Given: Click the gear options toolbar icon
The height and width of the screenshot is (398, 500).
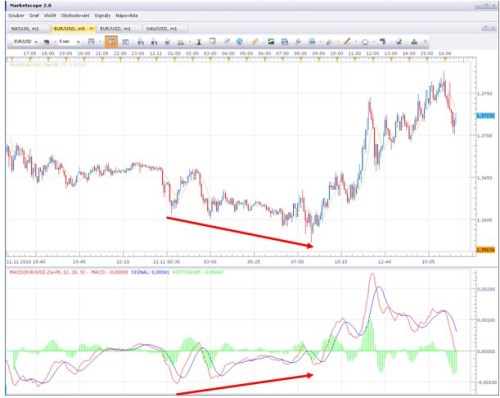Looking at the screenshot, I should pyautogui.click(x=167, y=42).
